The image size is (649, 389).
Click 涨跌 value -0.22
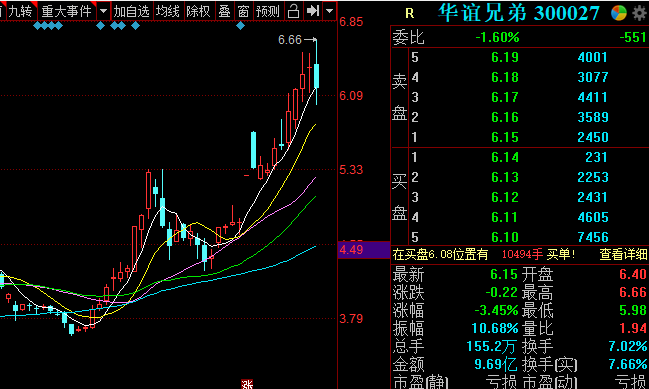[502, 292]
